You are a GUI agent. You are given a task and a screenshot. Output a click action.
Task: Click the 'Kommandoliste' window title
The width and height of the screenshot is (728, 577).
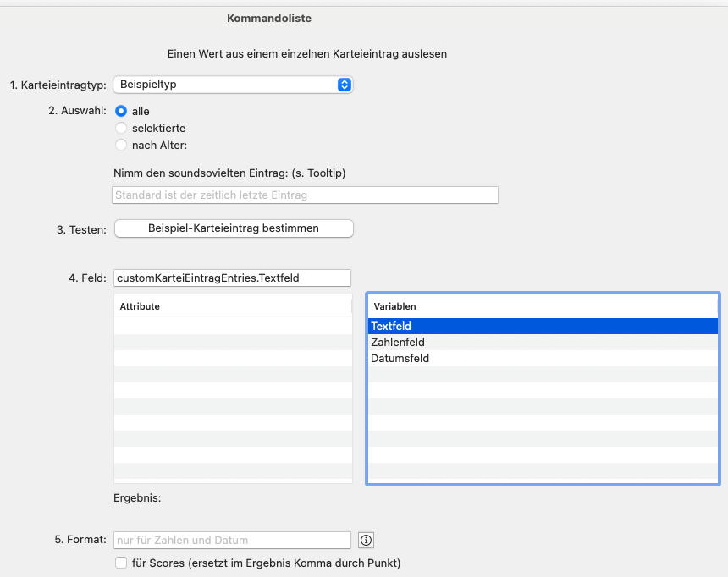click(269, 18)
